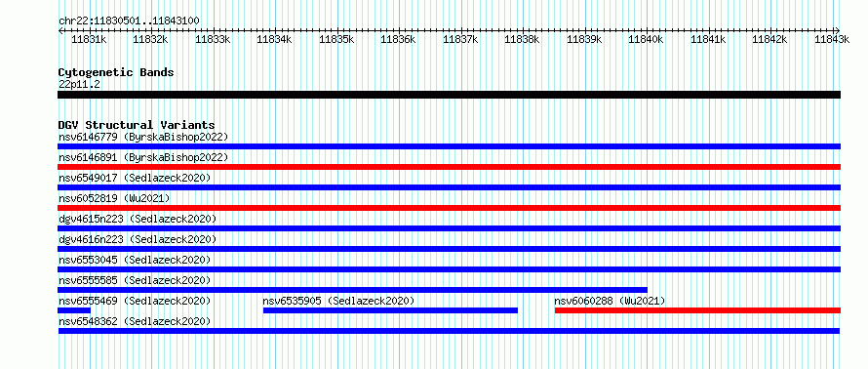Click the nsv6555585 (Sedlazeck2020) label
Image resolution: width=868 pixels, height=369 pixels.
[x=135, y=280]
